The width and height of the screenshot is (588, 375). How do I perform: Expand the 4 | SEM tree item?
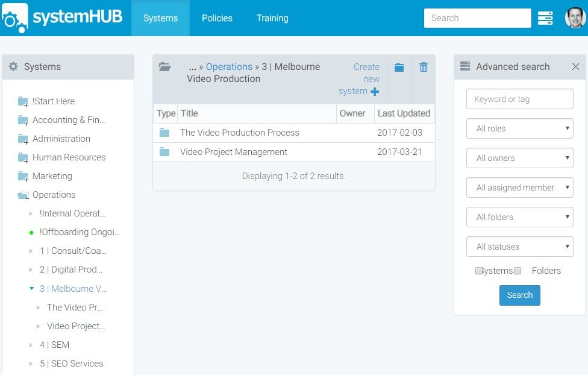31,345
